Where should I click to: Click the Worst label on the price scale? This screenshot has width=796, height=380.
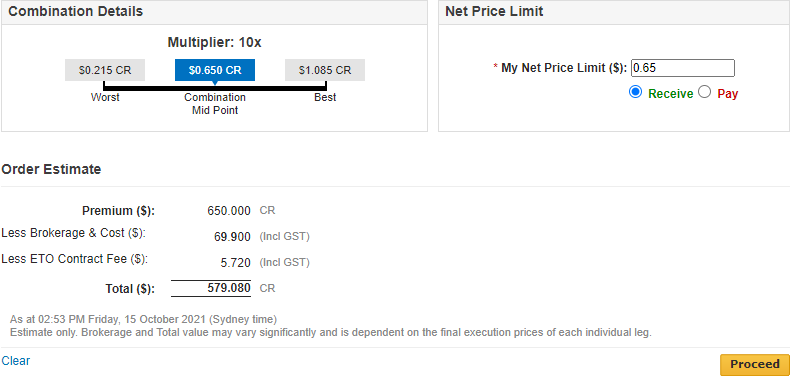105,97
